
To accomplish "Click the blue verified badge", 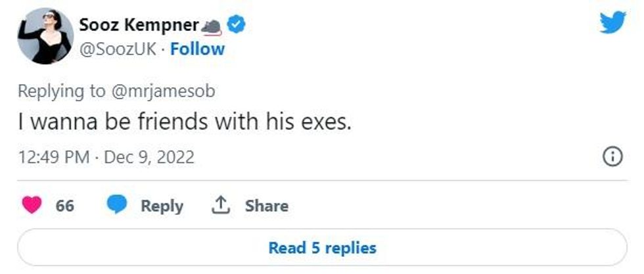I will point(237,25).
